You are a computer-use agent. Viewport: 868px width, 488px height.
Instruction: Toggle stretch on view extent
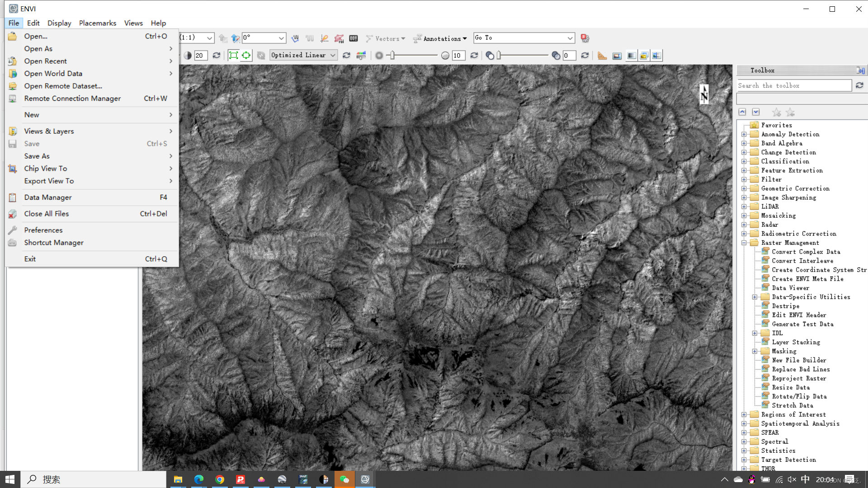pyautogui.click(x=246, y=56)
